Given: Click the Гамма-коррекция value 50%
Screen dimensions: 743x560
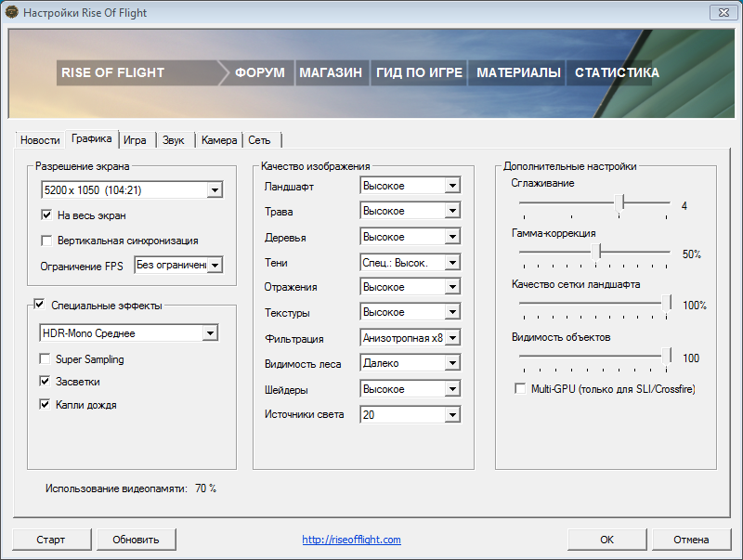Looking at the screenshot, I should [x=691, y=254].
